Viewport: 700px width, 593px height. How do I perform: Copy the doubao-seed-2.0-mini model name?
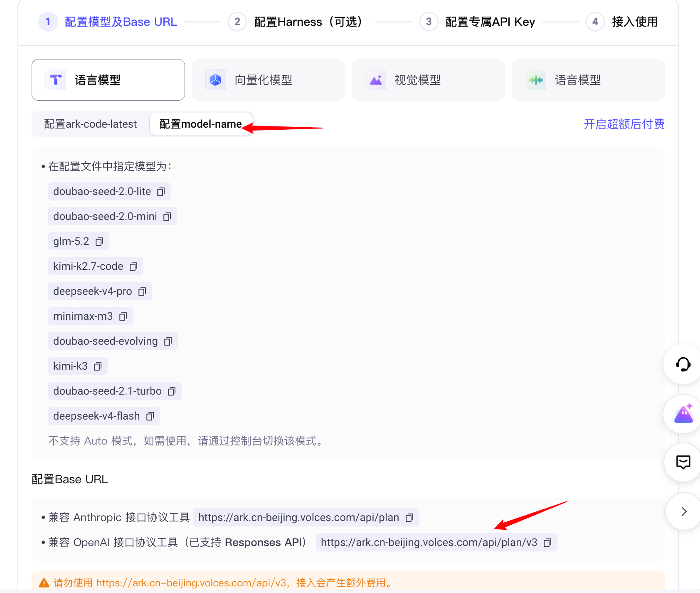coord(167,217)
